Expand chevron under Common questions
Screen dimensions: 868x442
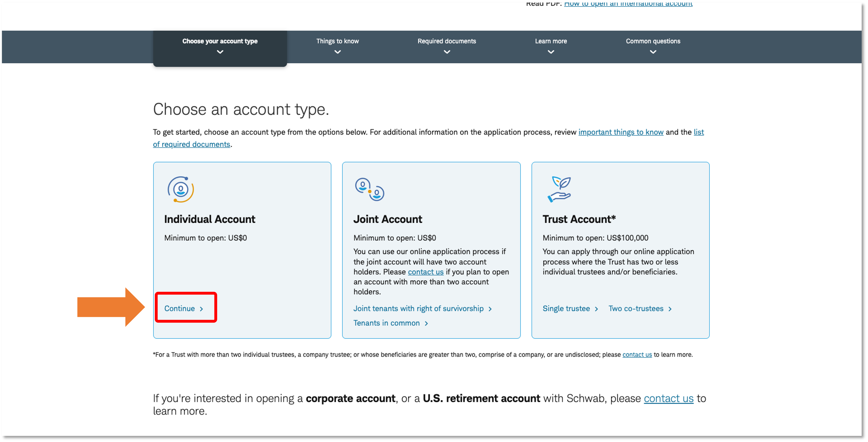click(653, 52)
